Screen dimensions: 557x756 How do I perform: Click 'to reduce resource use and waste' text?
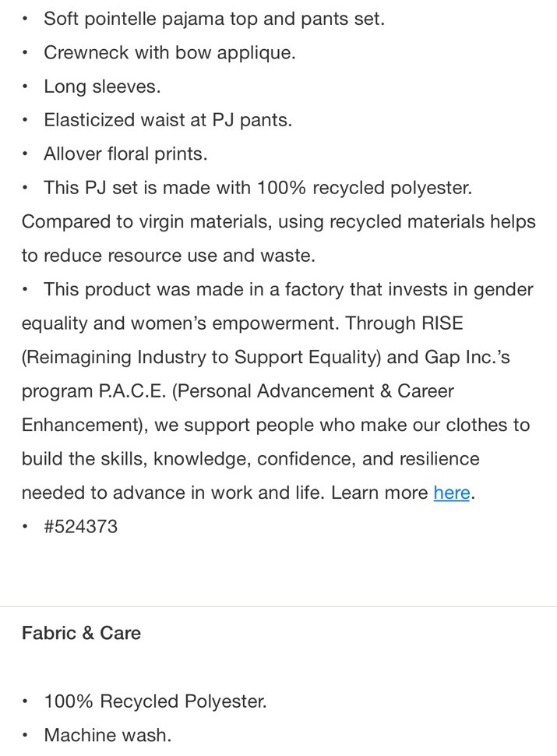pos(168,256)
